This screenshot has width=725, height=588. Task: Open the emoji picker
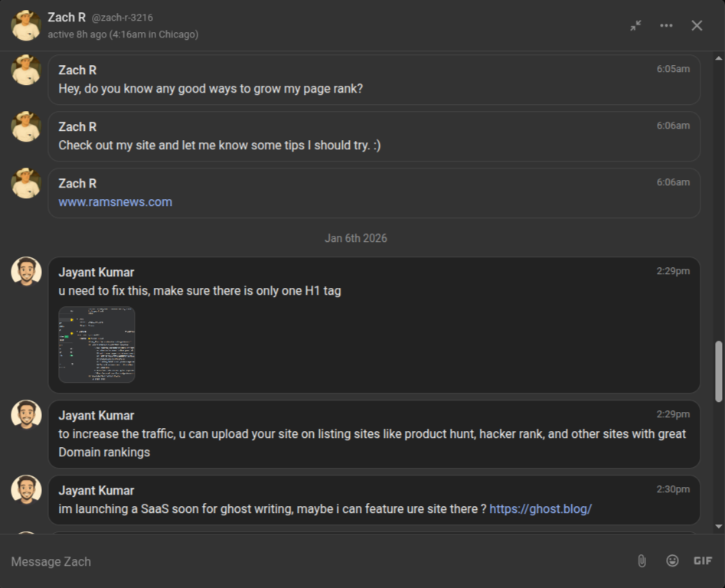tap(672, 560)
